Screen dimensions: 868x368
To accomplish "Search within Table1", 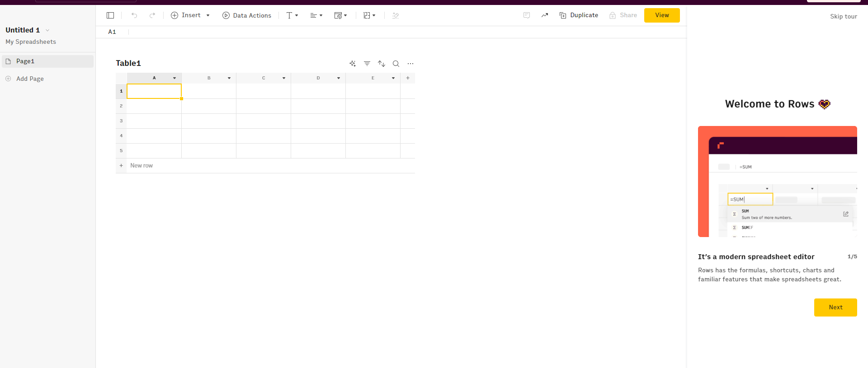I will (x=396, y=64).
